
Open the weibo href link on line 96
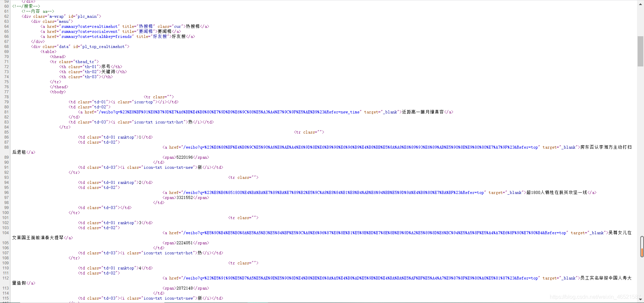[x=333, y=193]
